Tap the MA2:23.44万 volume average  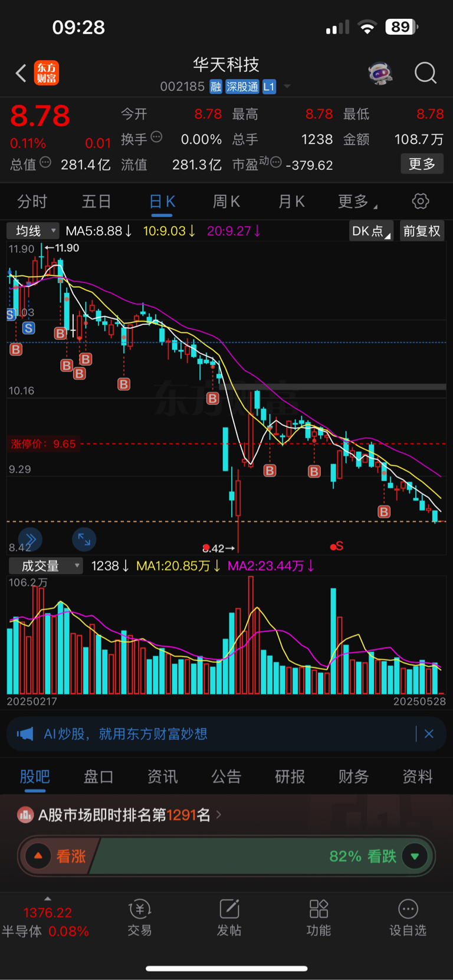(271, 566)
